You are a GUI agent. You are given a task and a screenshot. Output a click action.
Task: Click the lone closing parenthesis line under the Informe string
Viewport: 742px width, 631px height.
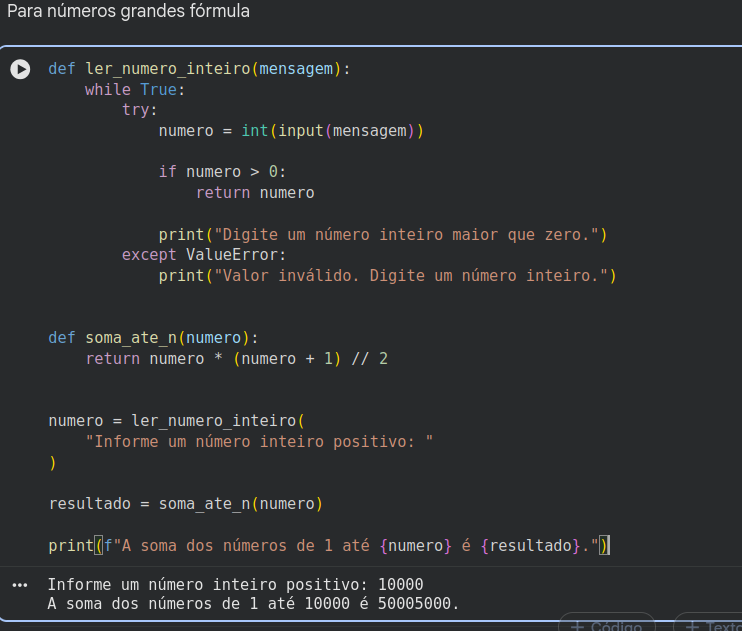click(53, 462)
